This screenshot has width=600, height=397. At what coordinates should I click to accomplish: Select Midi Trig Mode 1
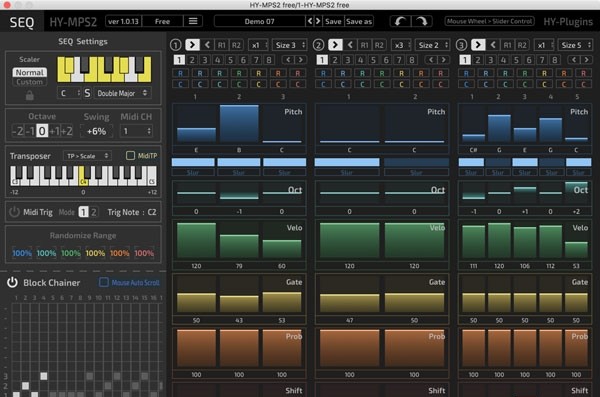(x=83, y=212)
